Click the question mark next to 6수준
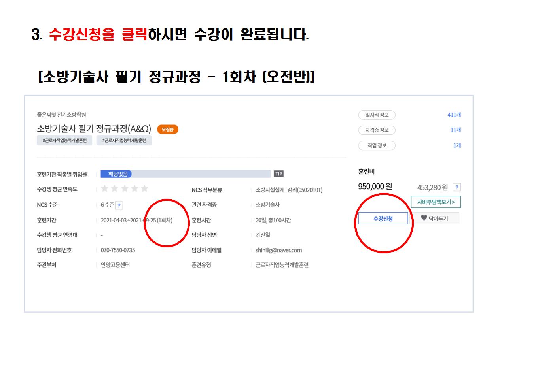Viewport: 555px width, 392px height. (119, 205)
